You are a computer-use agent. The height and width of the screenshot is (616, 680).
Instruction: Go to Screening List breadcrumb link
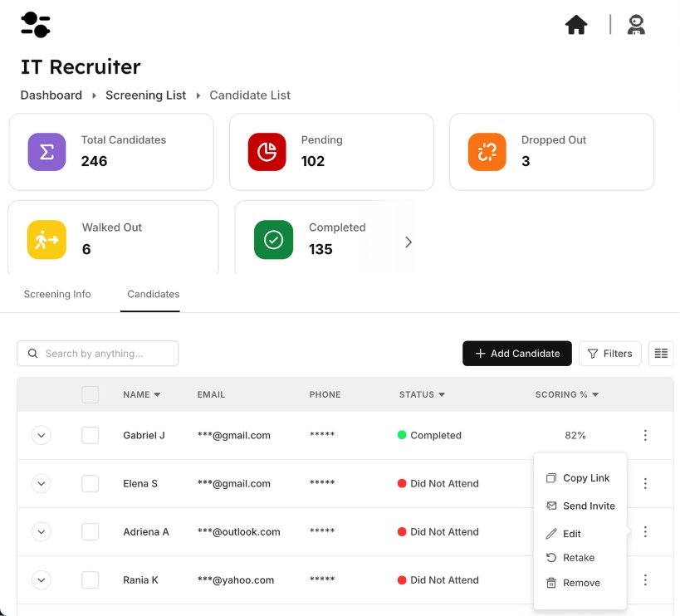pyautogui.click(x=145, y=95)
